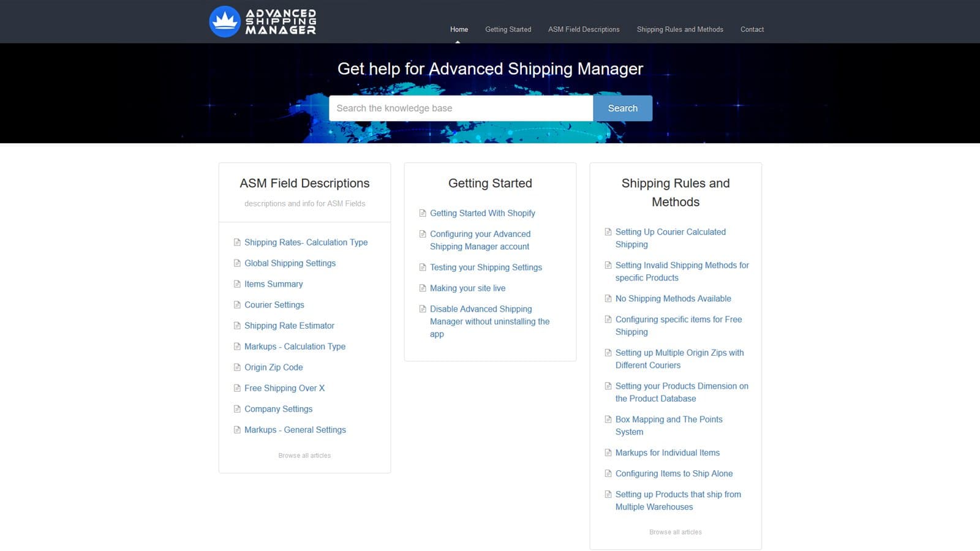Open Setting Up Courier Calculated Shipping article
This screenshot has height=551, width=980.
coord(670,238)
